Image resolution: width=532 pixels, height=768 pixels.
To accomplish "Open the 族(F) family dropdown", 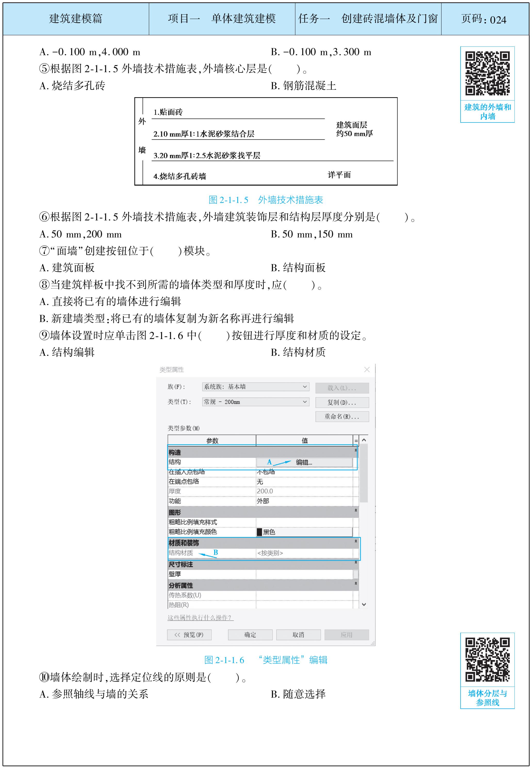I will (x=255, y=387).
